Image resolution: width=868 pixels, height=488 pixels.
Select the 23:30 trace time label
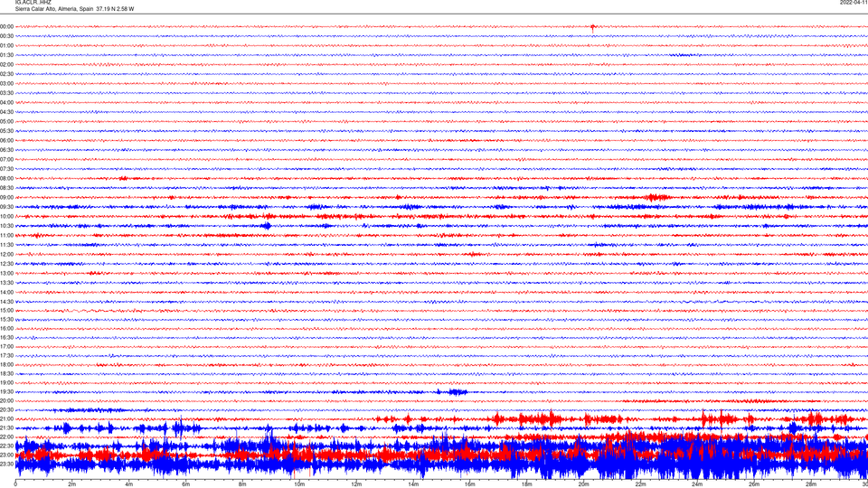point(6,465)
